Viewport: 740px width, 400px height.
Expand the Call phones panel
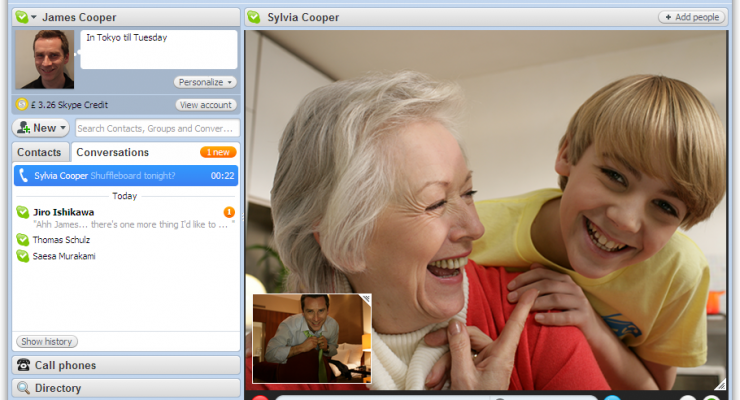pyautogui.click(x=125, y=365)
